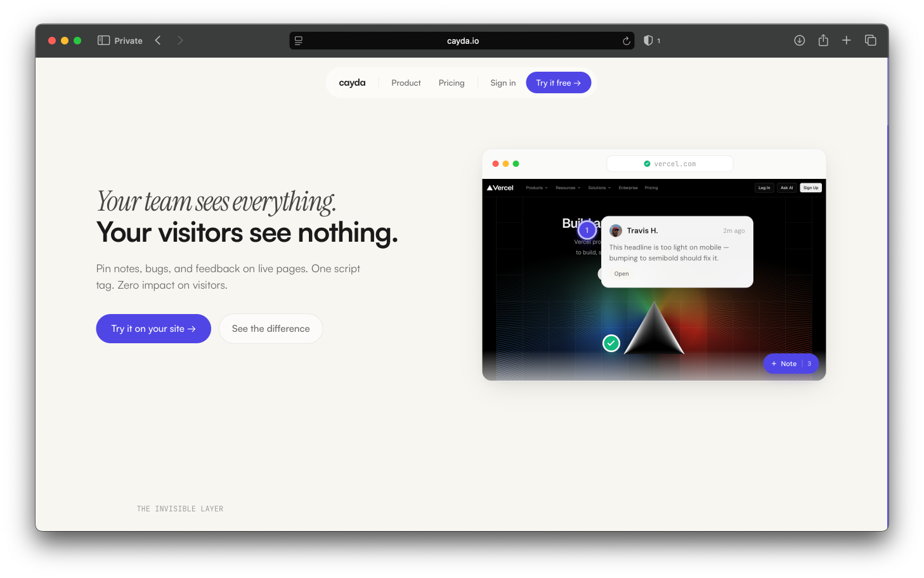The height and width of the screenshot is (578, 924).
Task: Show Safari downloads
Action: click(x=800, y=41)
